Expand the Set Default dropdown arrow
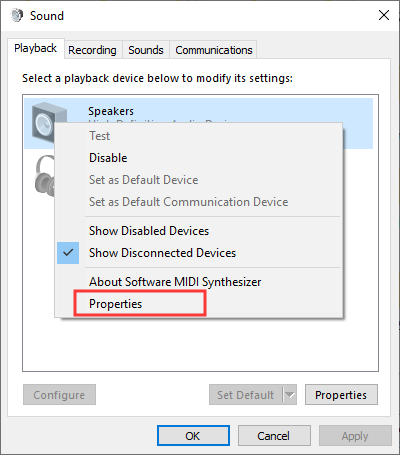400x455 pixels. (290, 395)
